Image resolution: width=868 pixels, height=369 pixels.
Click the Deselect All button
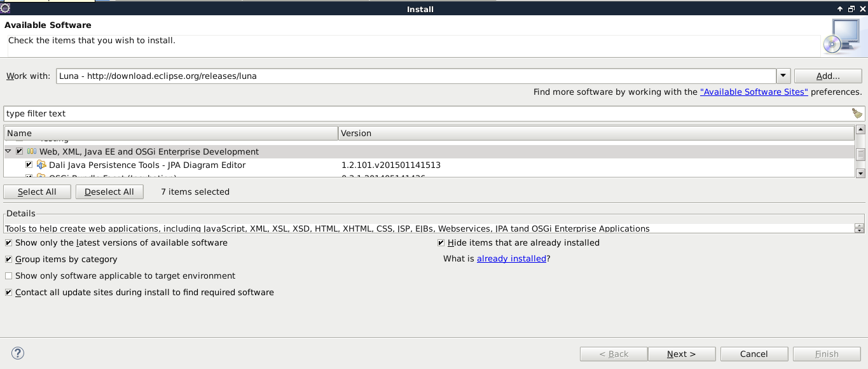click(109, 191)
